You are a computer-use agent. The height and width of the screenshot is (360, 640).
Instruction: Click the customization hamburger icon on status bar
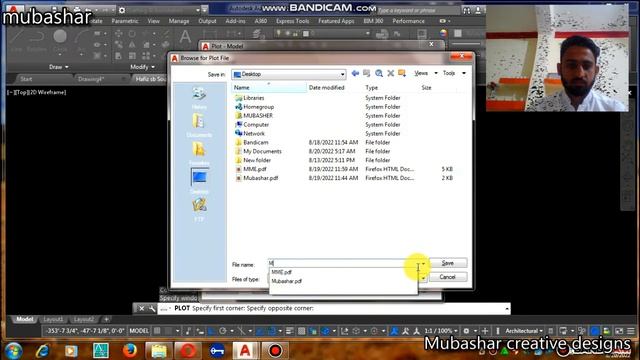click(631, 331)
